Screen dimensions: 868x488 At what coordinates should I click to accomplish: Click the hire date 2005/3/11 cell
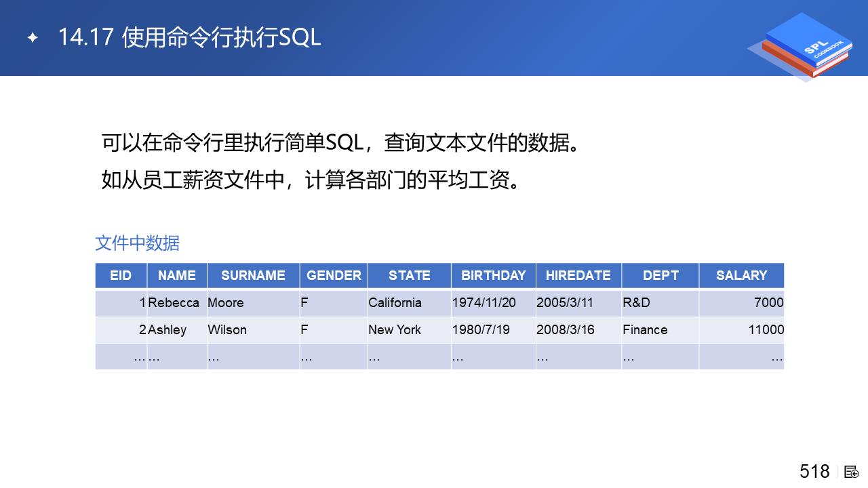(x=578, y=303)
